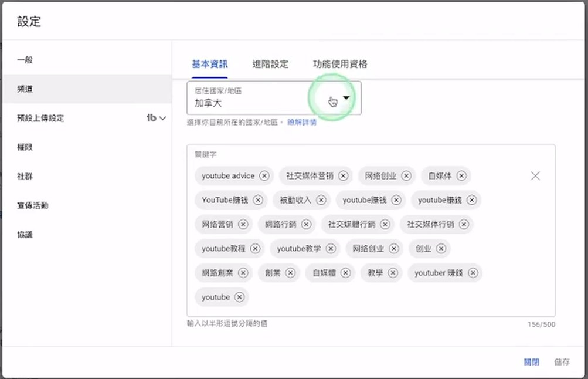Click the 儲存 button
Image resolution: width=588 pixels, height=379 pixels.
pos(562,362)
